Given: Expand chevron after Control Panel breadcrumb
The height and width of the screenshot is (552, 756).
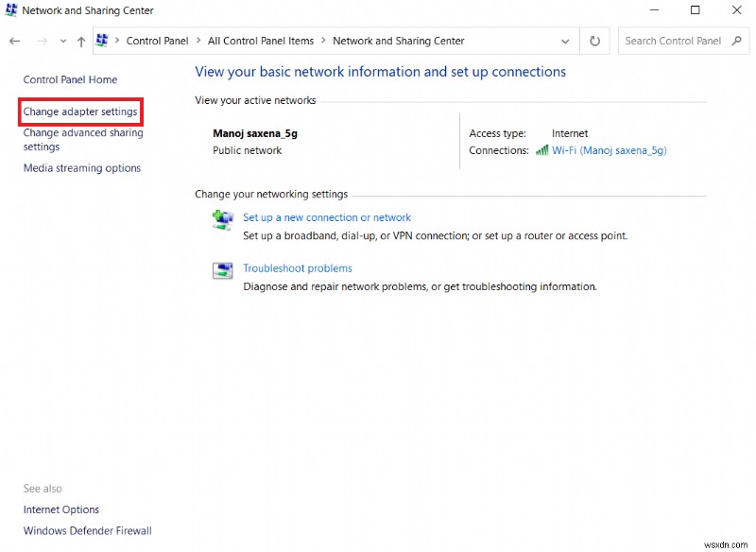Looking at the screenshot, I should pos(198,41).
